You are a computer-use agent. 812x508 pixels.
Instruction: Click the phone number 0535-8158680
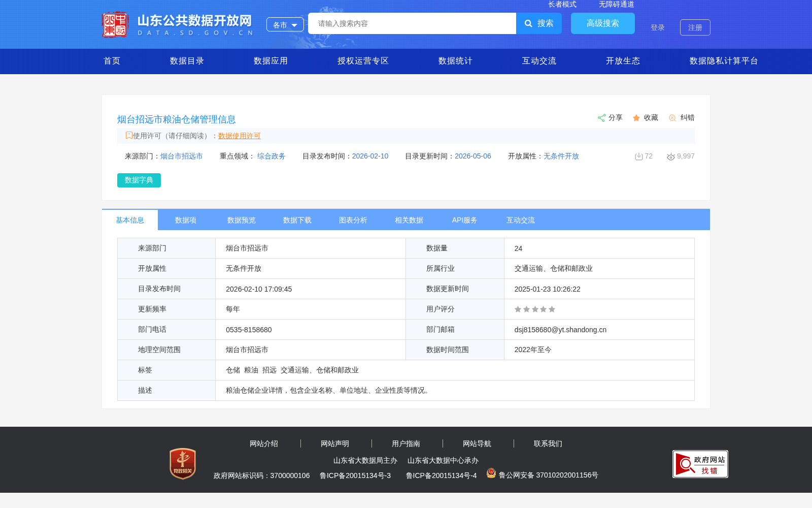[249, 330]
